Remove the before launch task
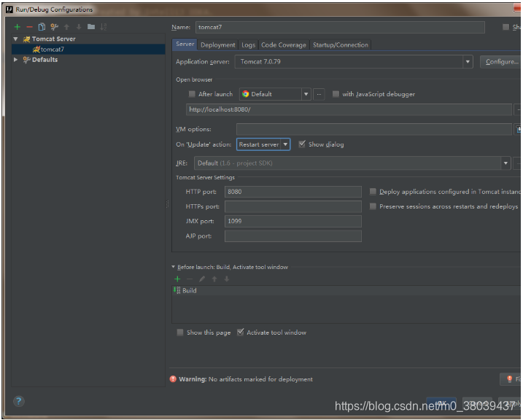Viewport: 523px width, 420px height. (190, 279)
